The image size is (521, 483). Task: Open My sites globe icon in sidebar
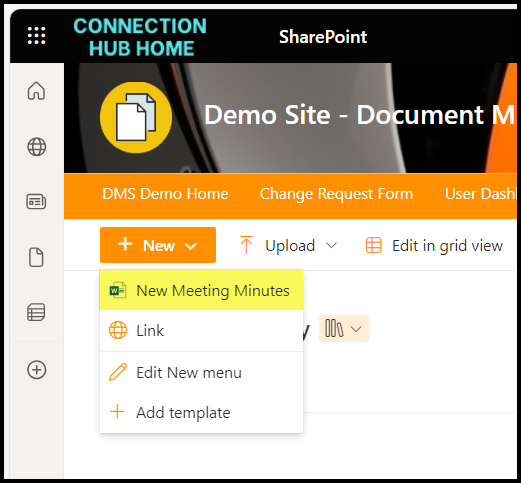(36, 147)
